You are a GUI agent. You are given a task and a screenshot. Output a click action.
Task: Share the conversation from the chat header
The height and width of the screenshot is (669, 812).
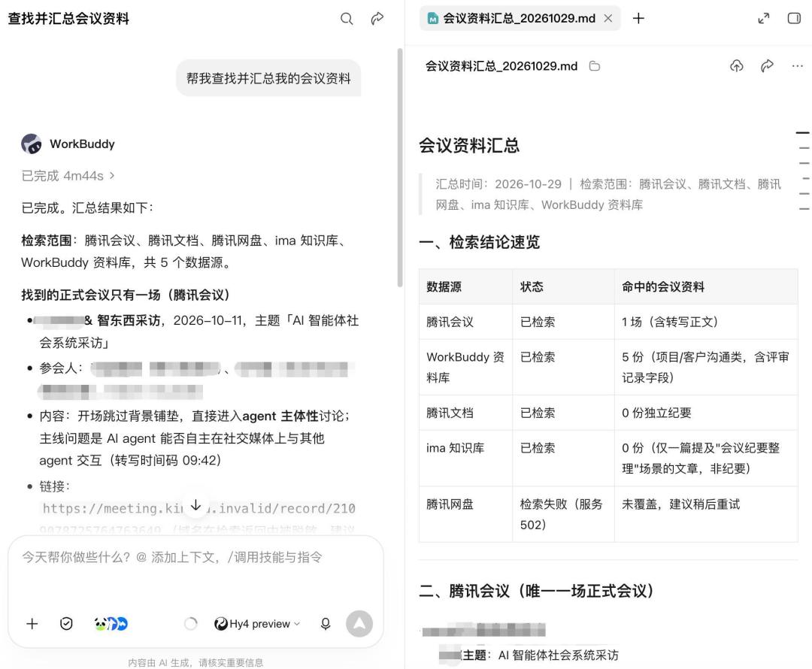377,19
